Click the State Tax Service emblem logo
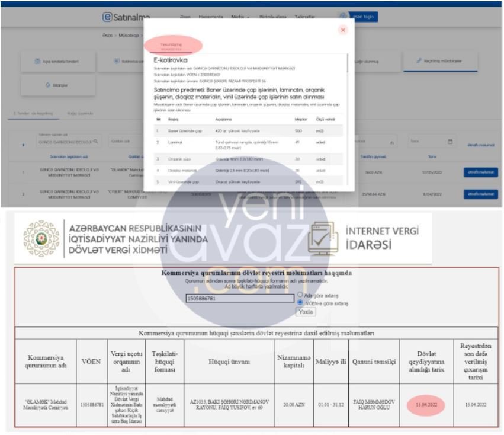The image size is (504, 435). [x=41, y=238]
